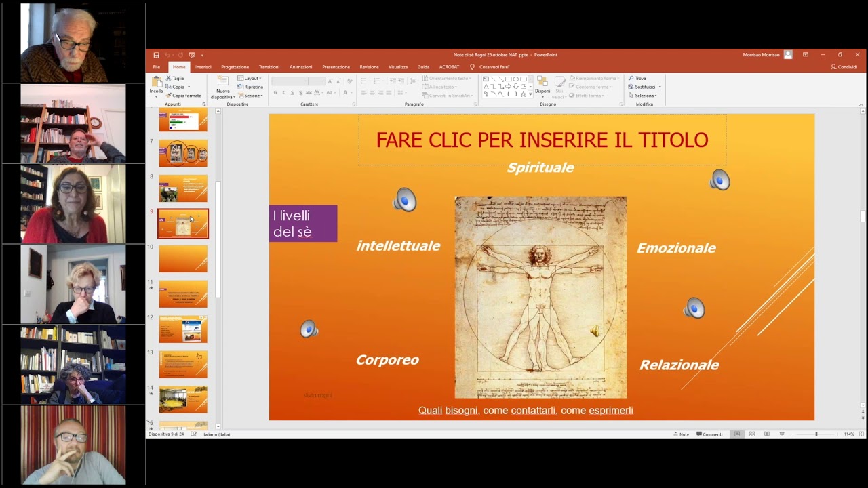Click the Condividi share button
The image size is (868, 488).
pos(844,67)
